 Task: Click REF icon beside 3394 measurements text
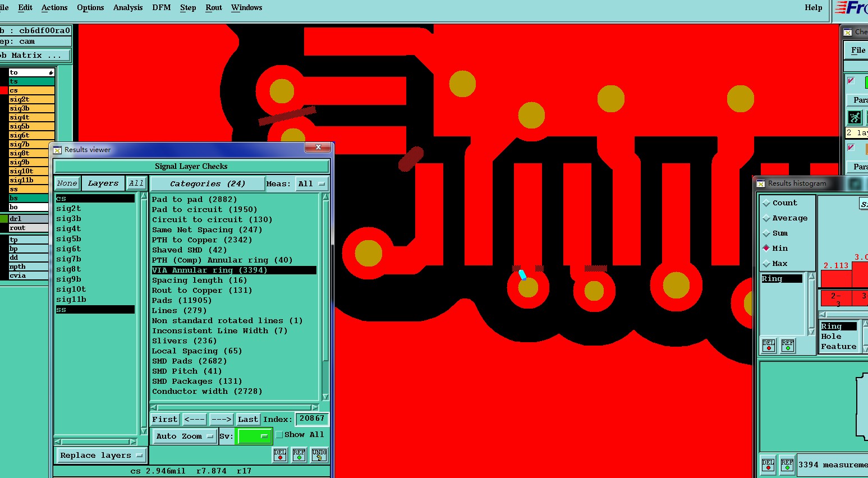(x=787, y=465)
